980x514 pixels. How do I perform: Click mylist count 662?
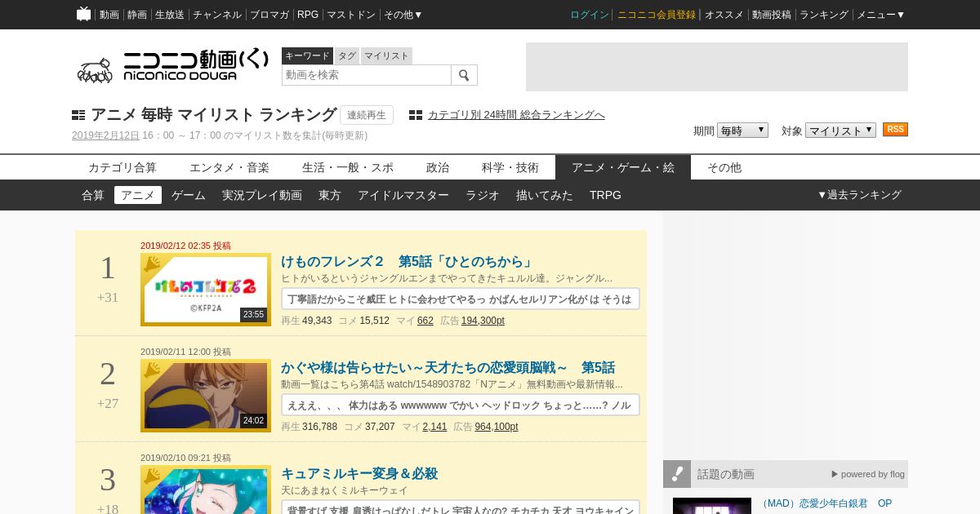[x=425, y=321]
